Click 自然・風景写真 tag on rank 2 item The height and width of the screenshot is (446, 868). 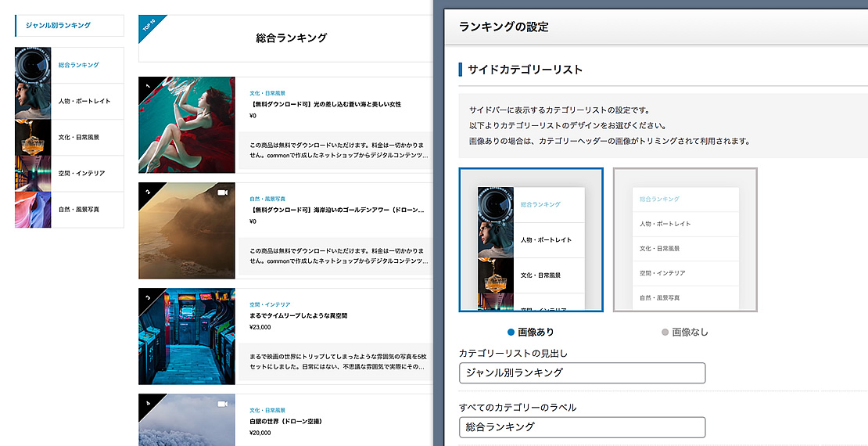coord(267,199)
